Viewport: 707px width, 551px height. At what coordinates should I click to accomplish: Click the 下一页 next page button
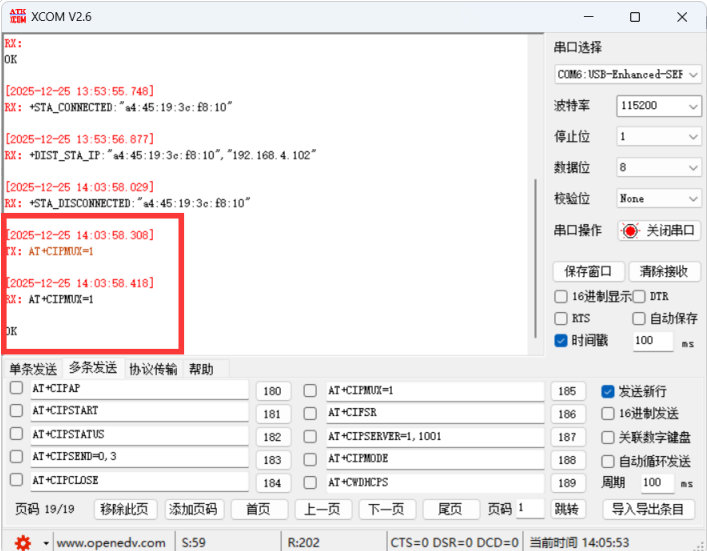pos(386,510)
